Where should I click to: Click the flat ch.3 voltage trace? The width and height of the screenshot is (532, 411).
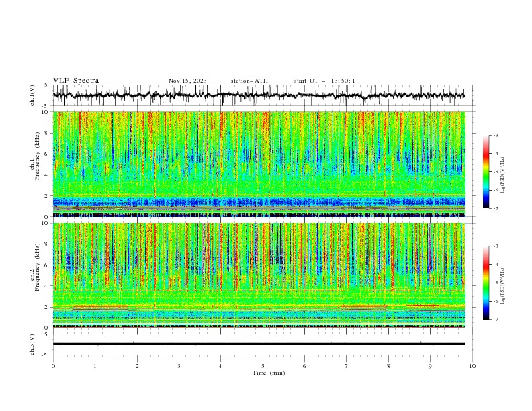259,344
